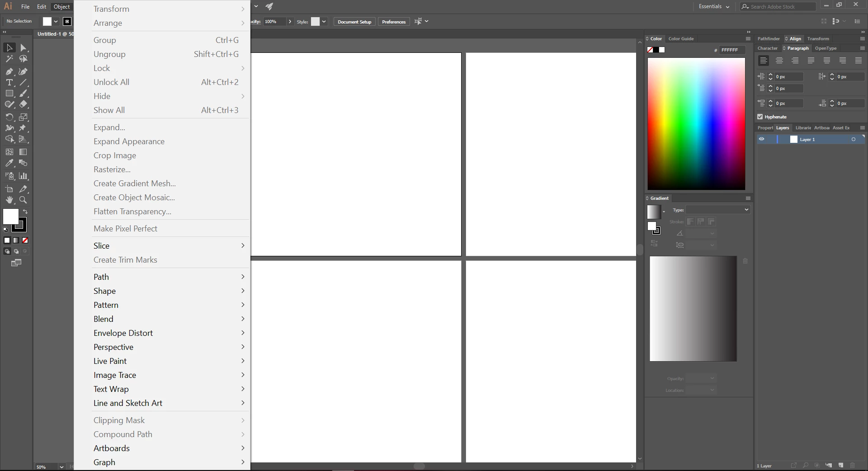
Task: Select the Selection tool arrow
Action: tap(9, 47)
